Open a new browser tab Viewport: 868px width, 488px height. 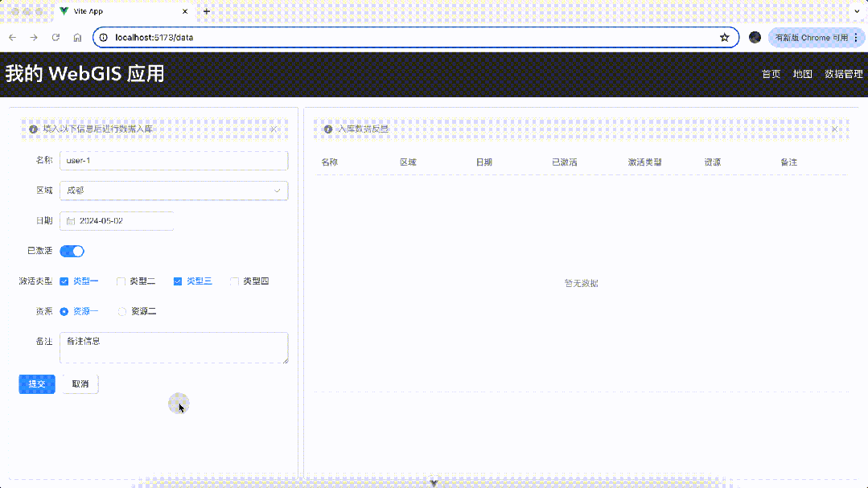207,11
